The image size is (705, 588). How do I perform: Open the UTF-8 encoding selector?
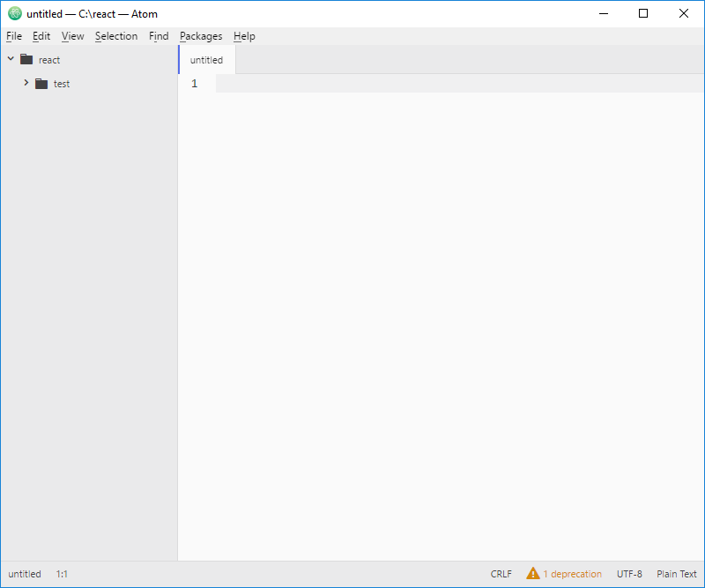coord(629,574)
